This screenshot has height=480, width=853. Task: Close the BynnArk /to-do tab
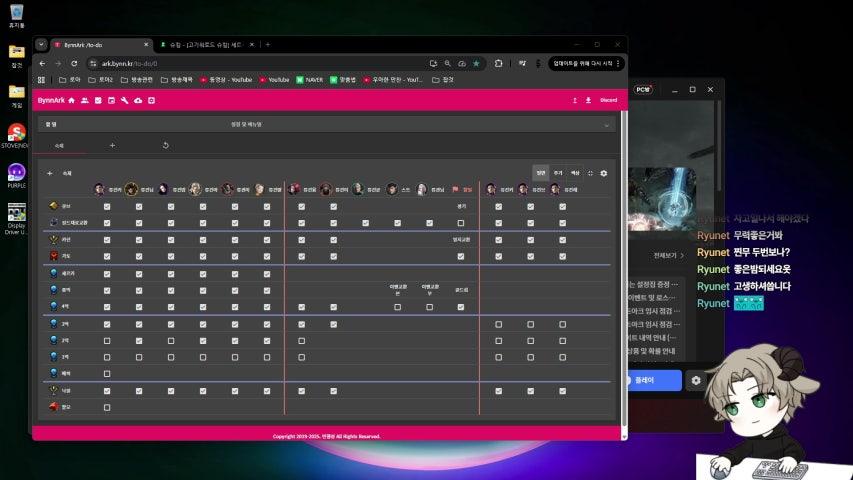tap(146, 45)
